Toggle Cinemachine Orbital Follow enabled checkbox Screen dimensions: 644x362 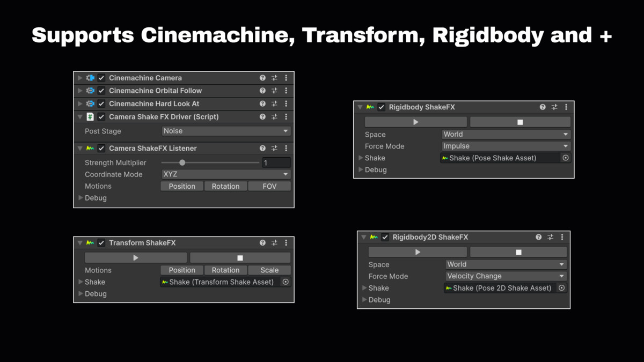[101, 91]
